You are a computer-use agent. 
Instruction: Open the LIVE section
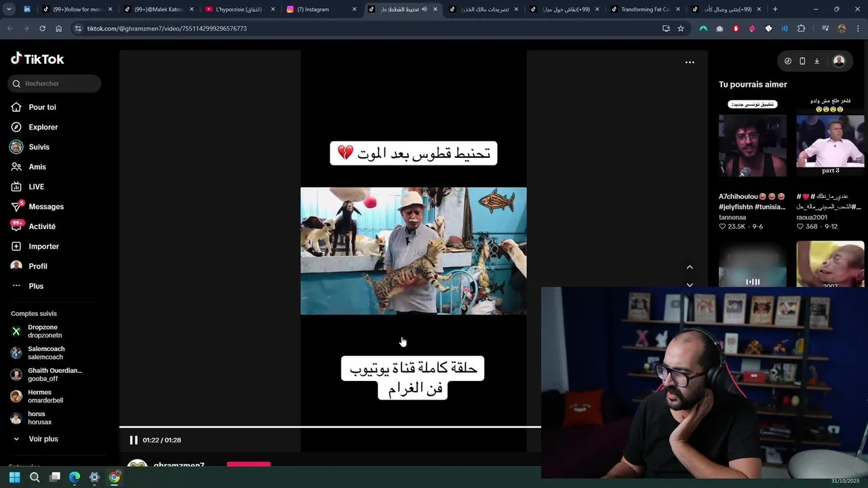tap(36, 186)
